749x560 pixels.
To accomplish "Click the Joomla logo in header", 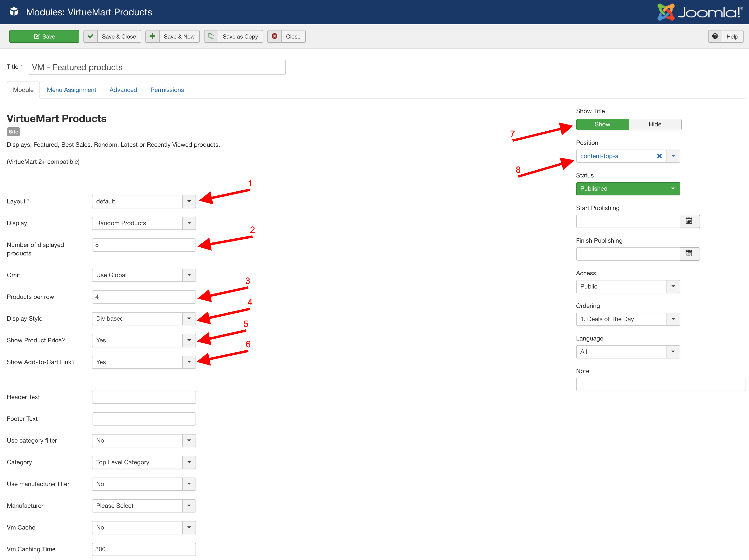I will (x=700, y=12).
